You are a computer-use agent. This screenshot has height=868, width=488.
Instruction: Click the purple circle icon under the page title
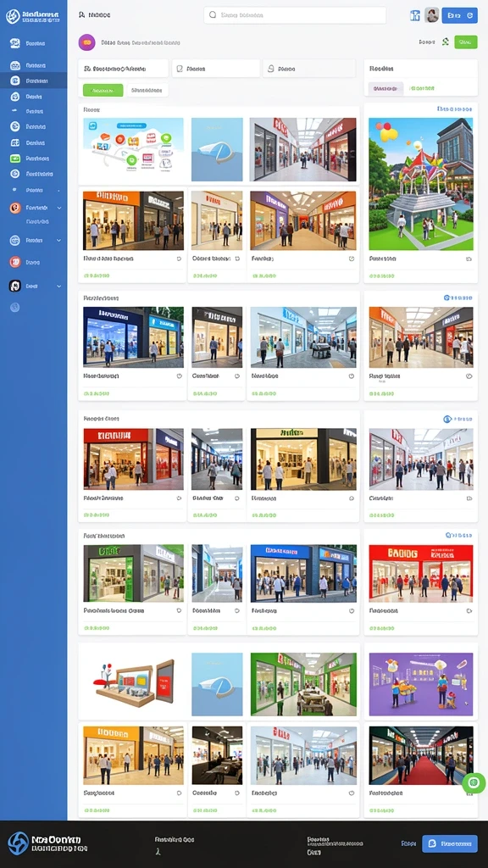(x=87, y=42)
